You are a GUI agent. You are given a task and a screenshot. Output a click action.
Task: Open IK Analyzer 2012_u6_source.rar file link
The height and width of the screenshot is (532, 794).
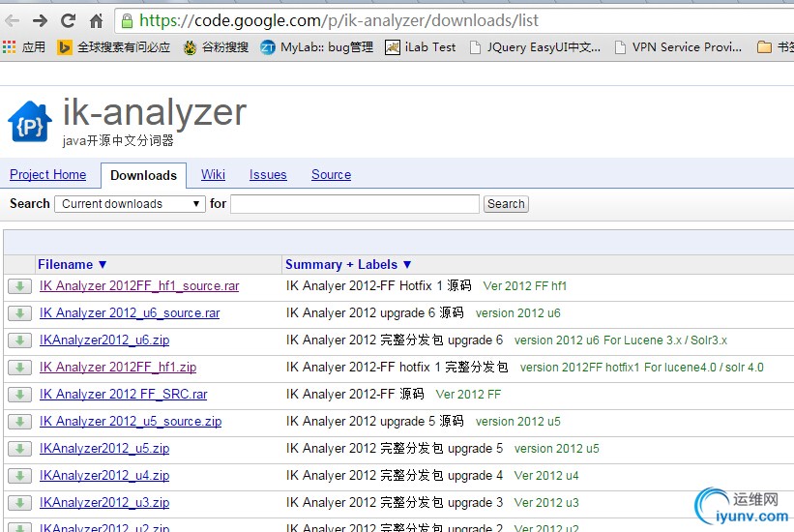tap(130, 313)
